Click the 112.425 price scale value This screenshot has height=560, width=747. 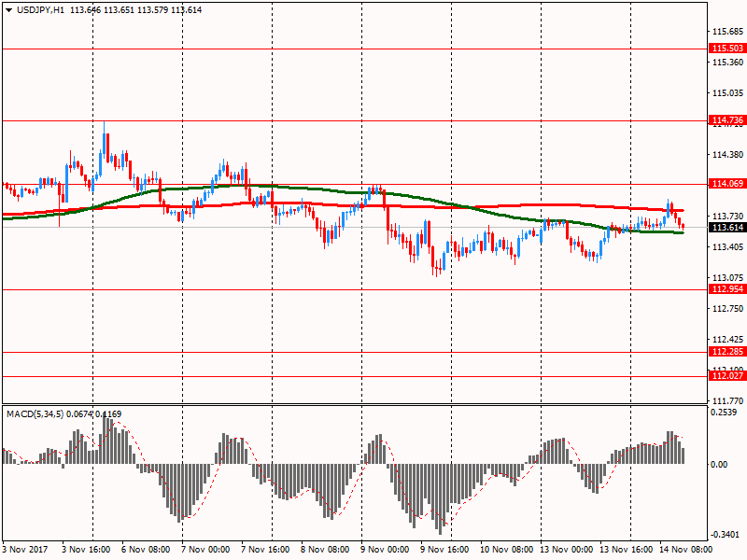coord(727,339)
